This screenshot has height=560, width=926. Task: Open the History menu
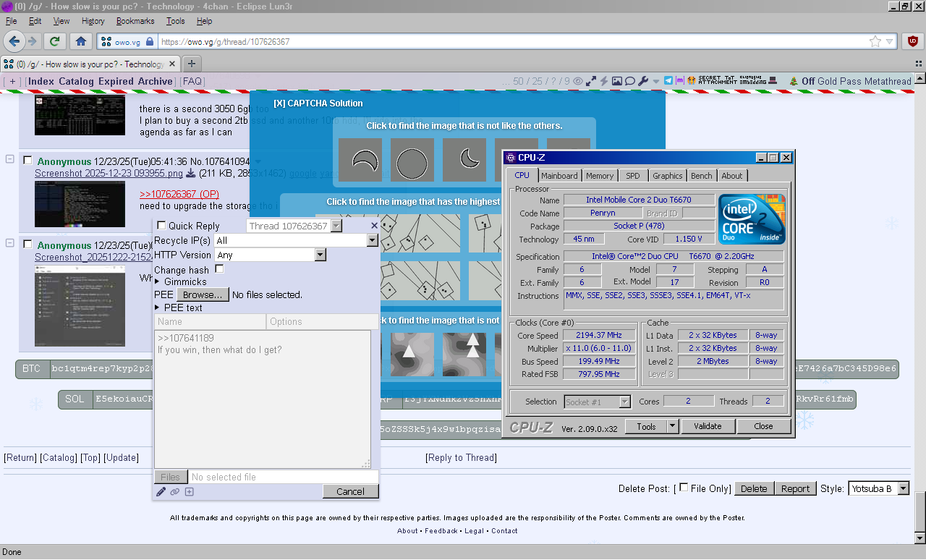pyautogui.click(x=93, y=21)
